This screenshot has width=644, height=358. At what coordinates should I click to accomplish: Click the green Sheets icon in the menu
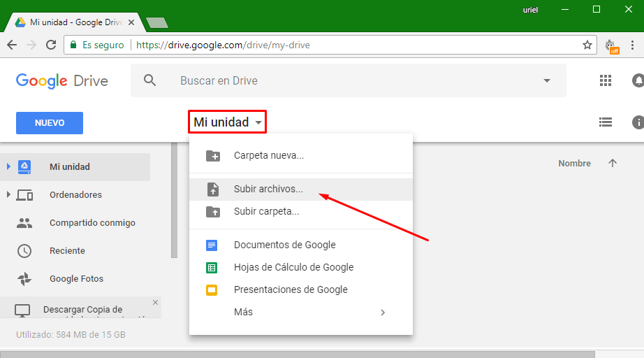coord(212,268)
